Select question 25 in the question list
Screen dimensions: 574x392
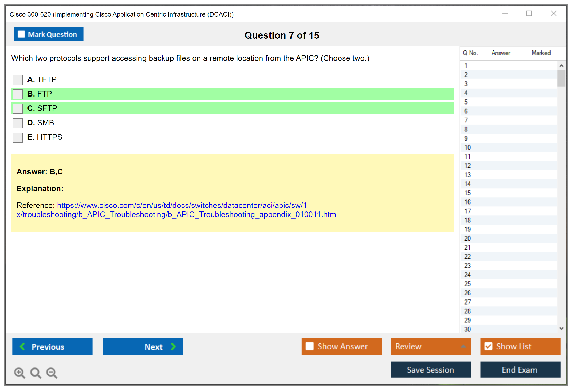pos(467,284)
